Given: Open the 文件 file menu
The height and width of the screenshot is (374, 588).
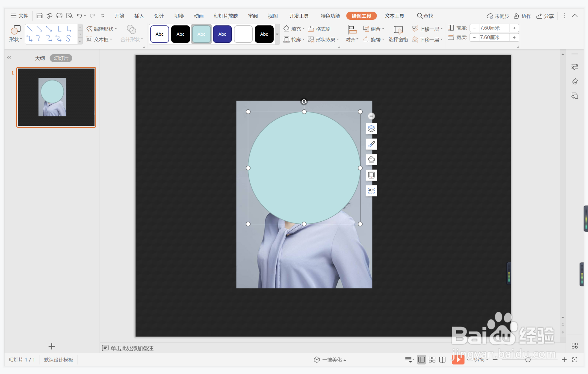Looking at the screenshot, I should [19, 16].
